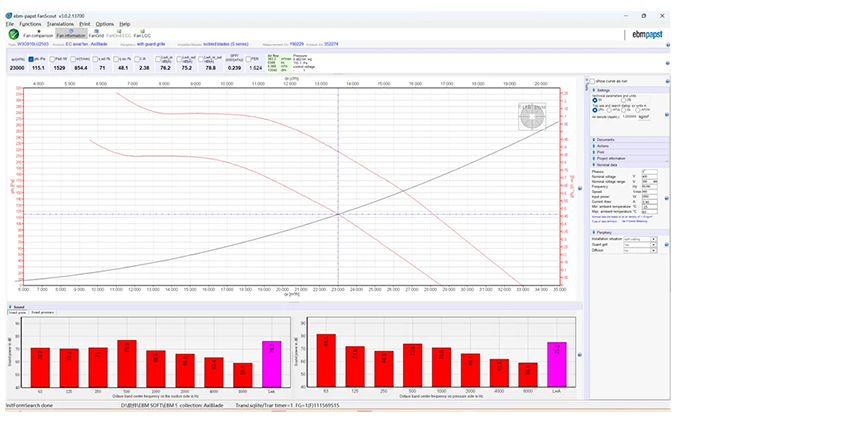The height and width of the screenshot is (423, 860).
Task: Click the air density input field
Action: tap(631, 116)
